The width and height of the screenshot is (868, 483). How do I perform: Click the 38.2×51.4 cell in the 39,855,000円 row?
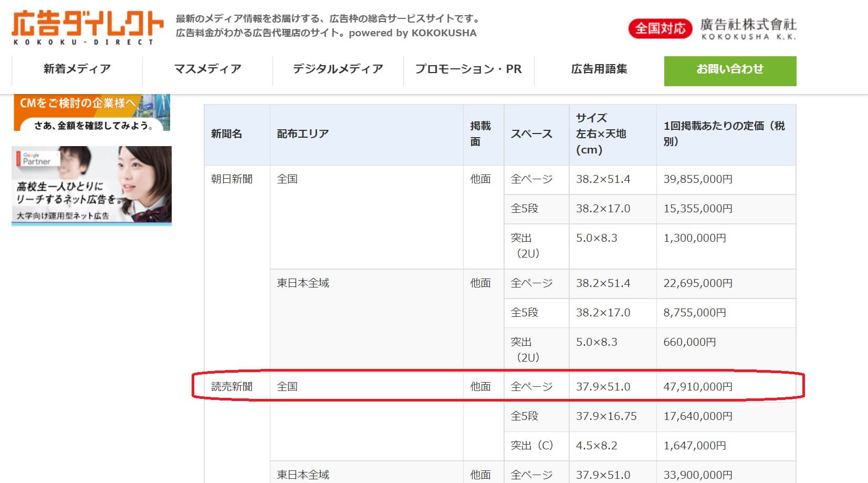[x=613, y=180]
